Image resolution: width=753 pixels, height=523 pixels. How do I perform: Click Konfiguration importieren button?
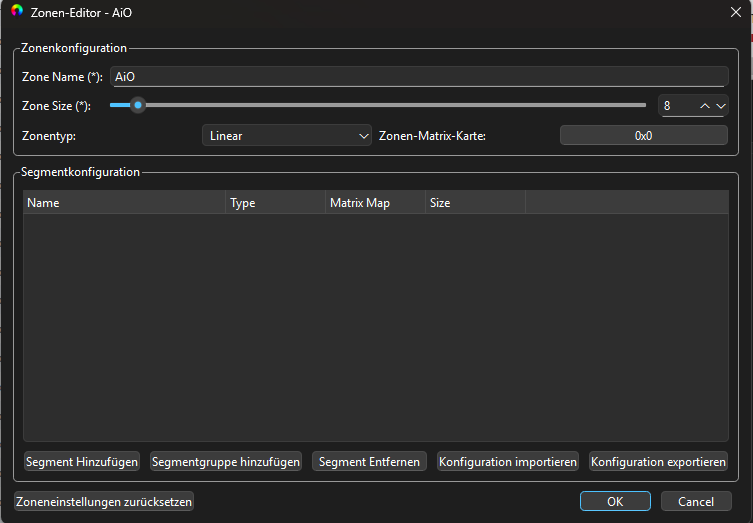pyautogui.click(x=508, y=462)
